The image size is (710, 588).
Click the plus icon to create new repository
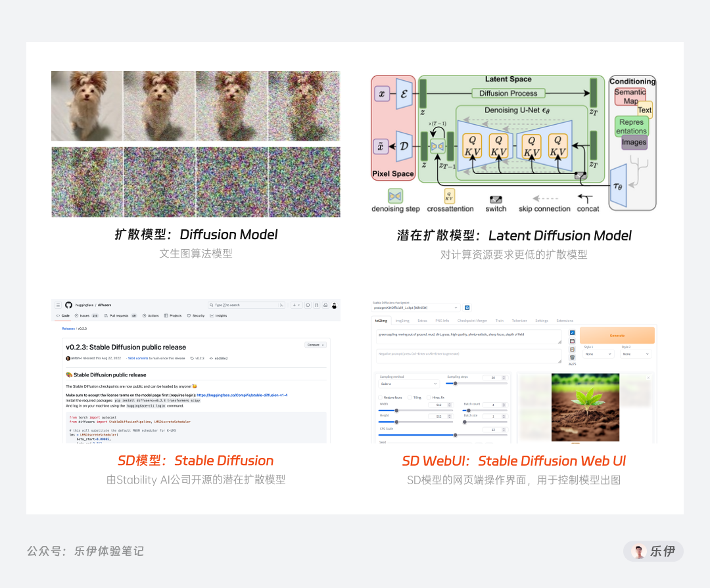[295, 304]
